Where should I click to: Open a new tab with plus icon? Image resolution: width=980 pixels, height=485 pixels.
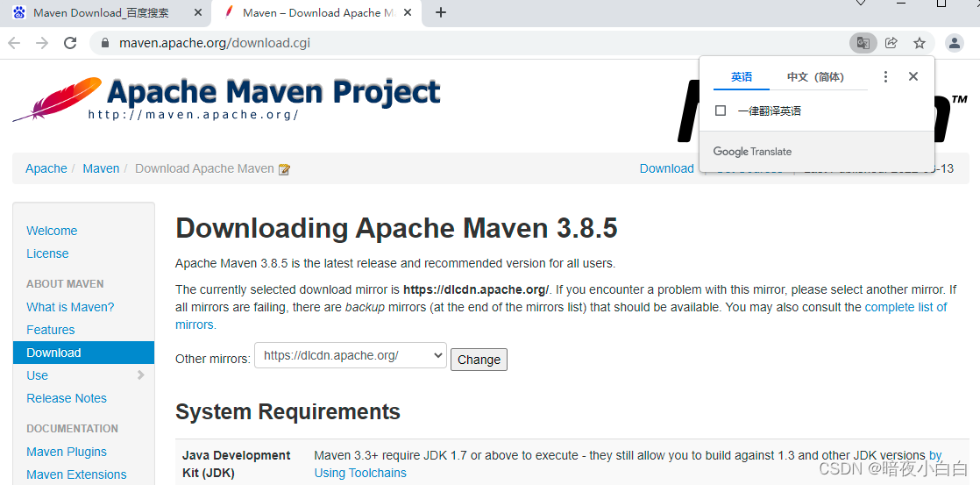441,12
